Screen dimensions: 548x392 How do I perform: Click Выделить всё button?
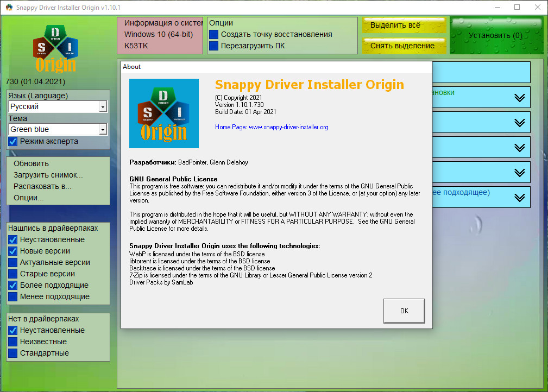(x=404, y=26)
